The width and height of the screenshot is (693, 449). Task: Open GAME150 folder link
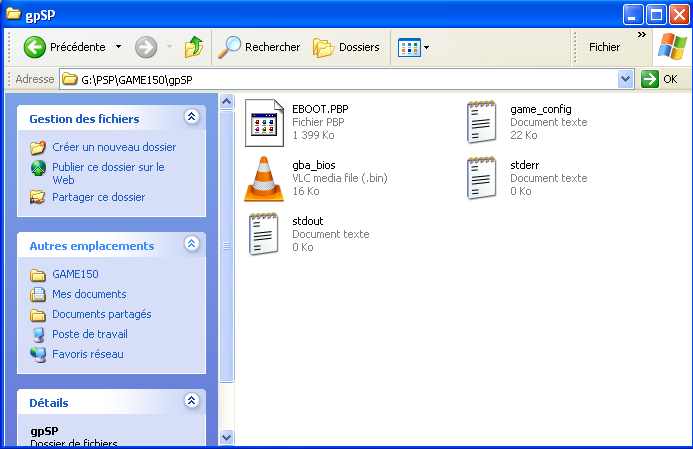75,274
